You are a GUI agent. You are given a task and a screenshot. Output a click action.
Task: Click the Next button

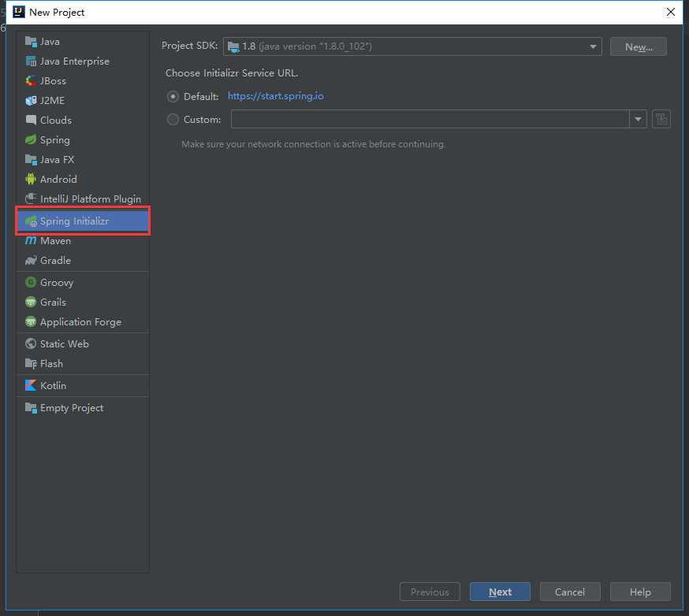[x=500, y=592]
